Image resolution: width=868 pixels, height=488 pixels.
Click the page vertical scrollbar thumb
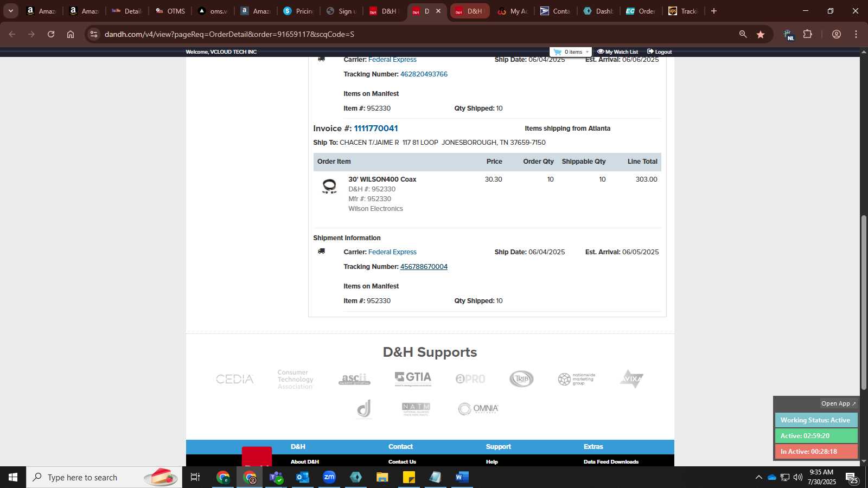coord(864,303)
